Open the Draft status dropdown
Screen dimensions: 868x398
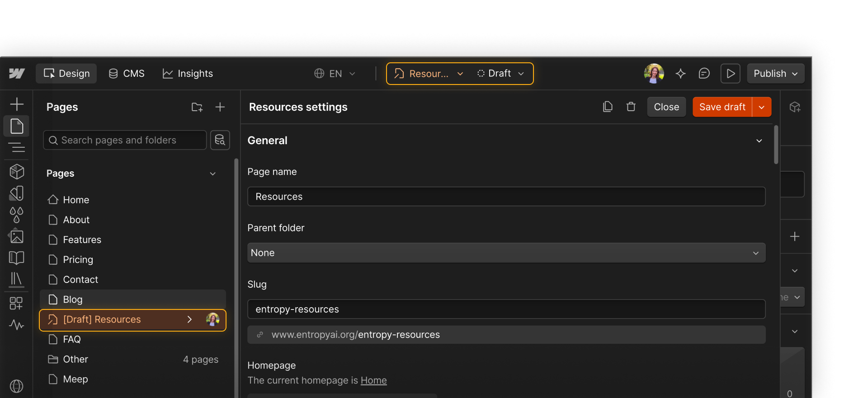tap(500, 74)
